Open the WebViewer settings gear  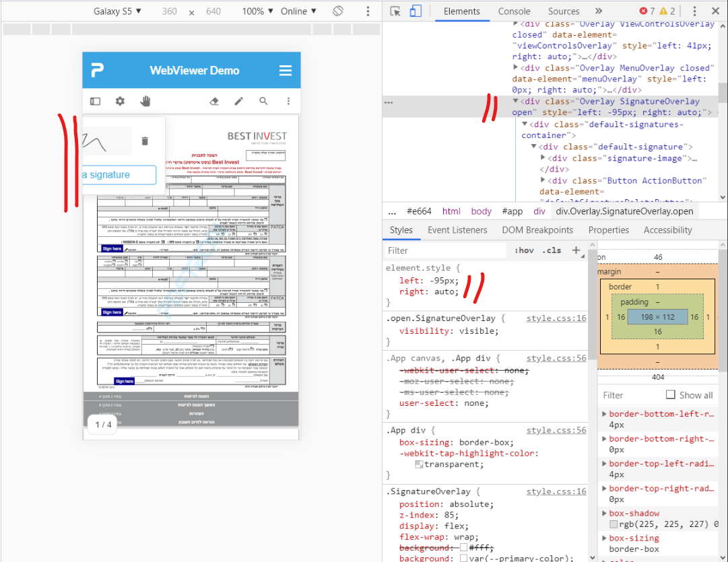coord(119,101)
